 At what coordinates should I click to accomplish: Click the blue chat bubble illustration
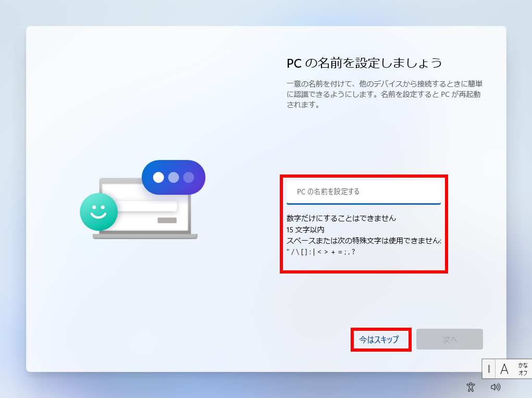174,178
